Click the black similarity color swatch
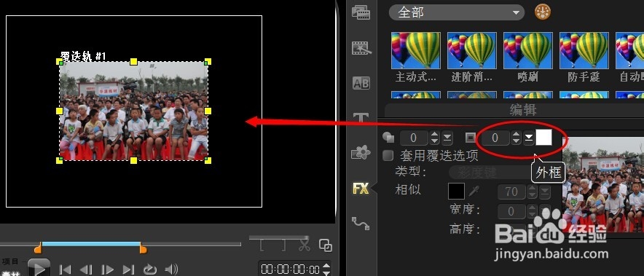 pyautogui.click(x=456, y=191)
